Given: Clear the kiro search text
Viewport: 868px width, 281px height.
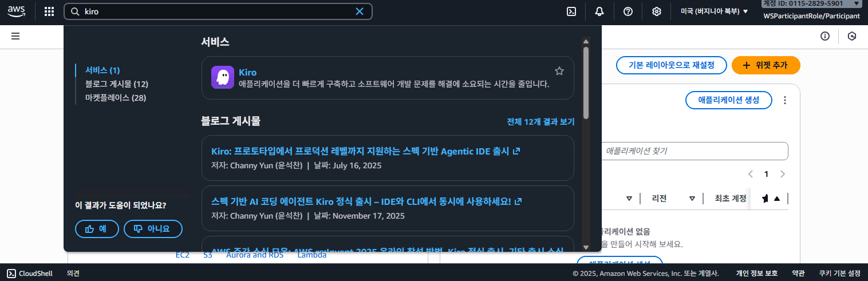Looking at the screenshot, I should (360, 11).
